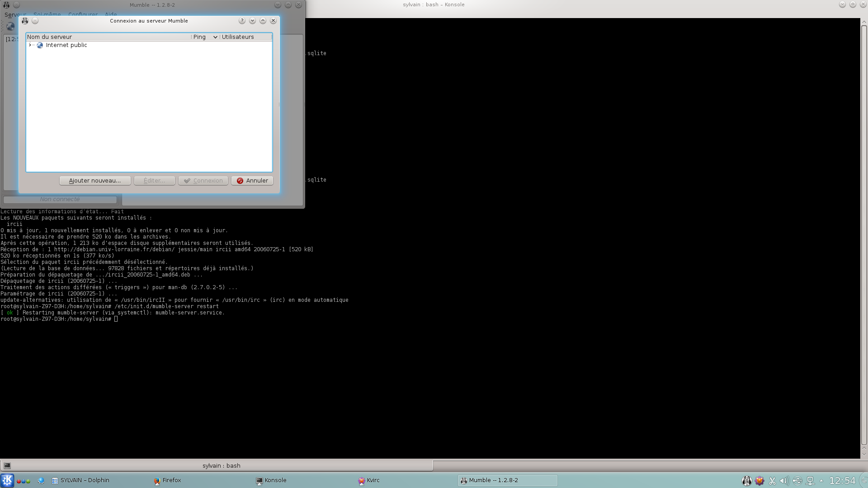Image resolution: width=868 pixels, height=488 pixels.
Task: Click the blue globe launcher in the taskbar
Action: (x=41, y=481)
